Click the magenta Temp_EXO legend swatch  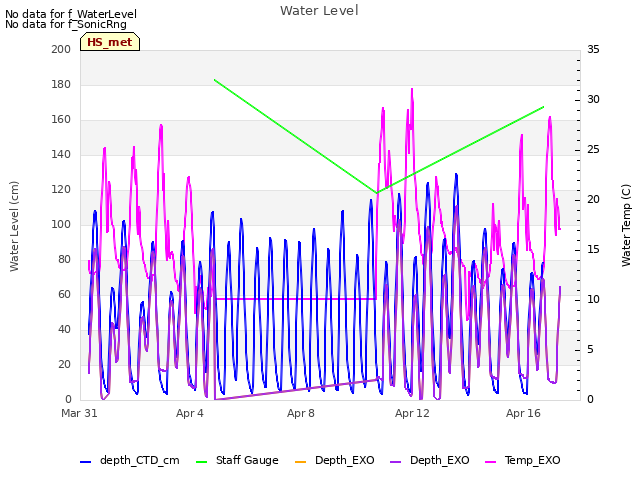(490, 462)
